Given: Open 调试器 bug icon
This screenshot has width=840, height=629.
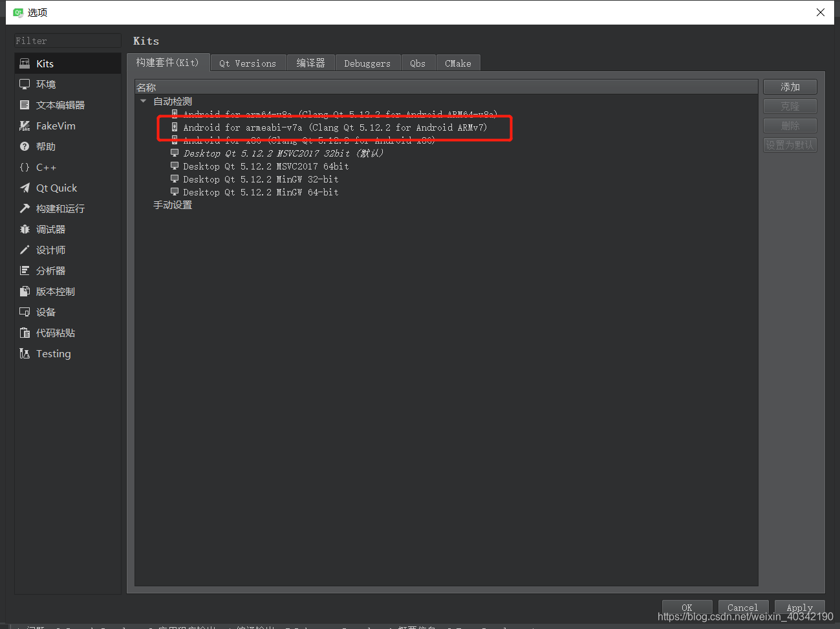Looking at the screenshot, I should pyautogui.click(x=25, y=229).
